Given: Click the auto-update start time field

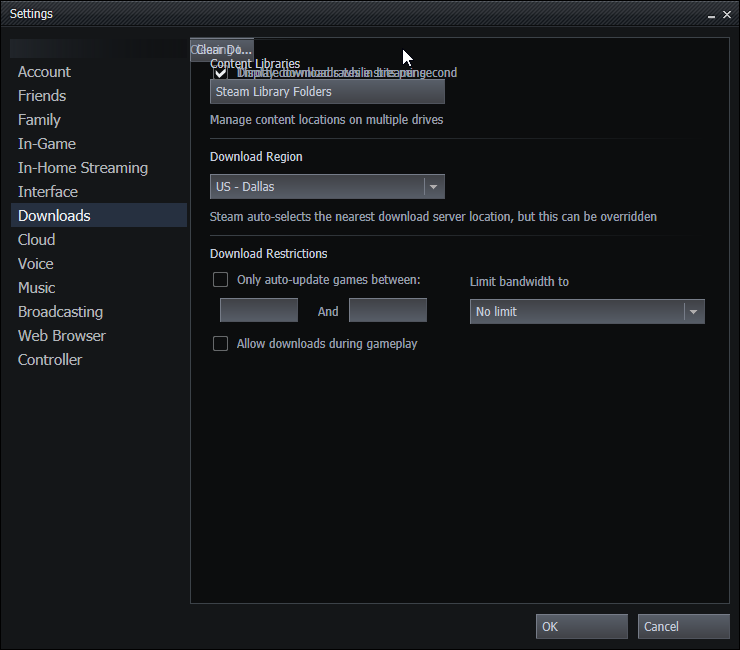Looking at the screenshot, I should (259, 310).
